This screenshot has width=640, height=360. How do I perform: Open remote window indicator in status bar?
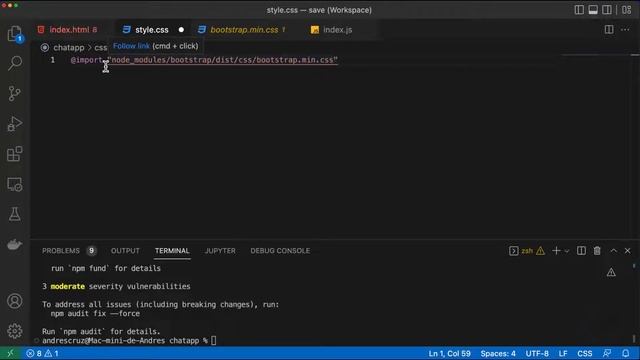click(10, 353)
